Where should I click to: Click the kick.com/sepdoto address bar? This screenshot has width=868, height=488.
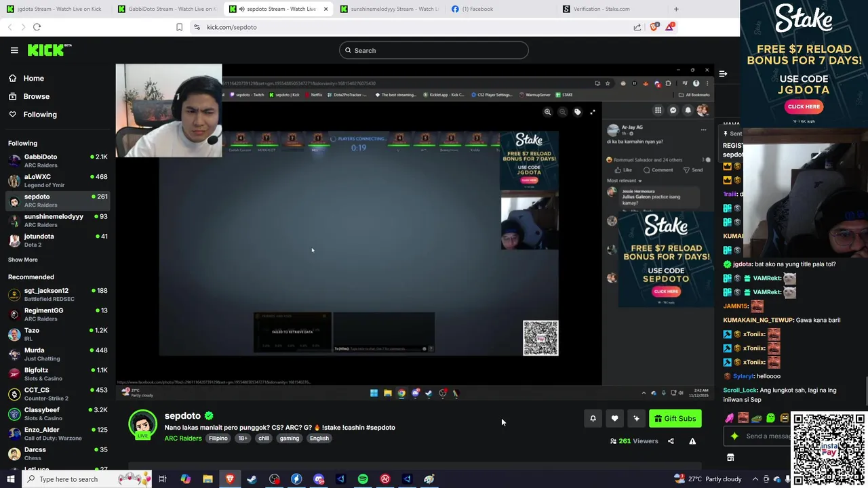tap(407, 27)
